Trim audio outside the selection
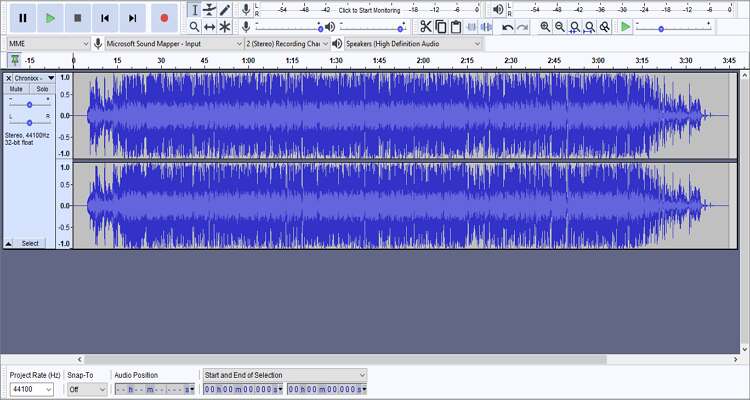This screenshot has width=750, height=400. (471, 27)
